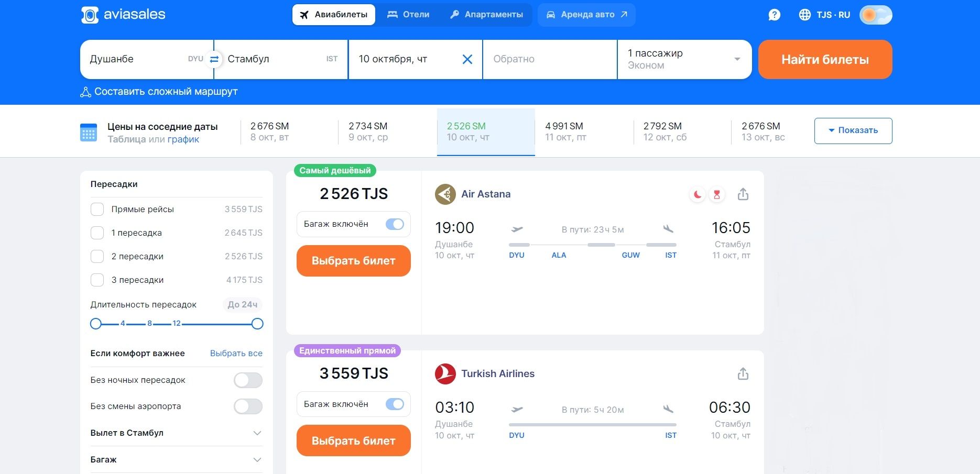Enable Без смены аэропорта switch

(x=248, y=406)
